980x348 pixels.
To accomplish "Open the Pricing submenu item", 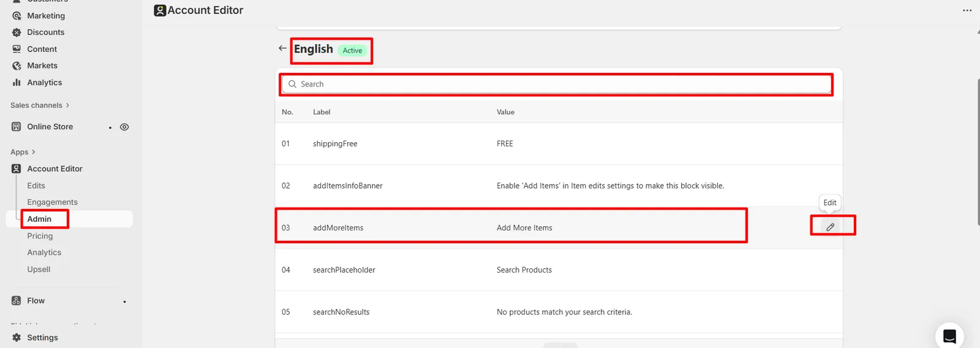I will coord(40,236).
